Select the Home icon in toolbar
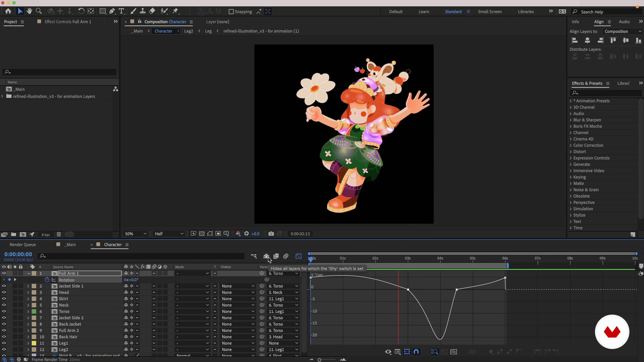 click(x=8, y=11)
